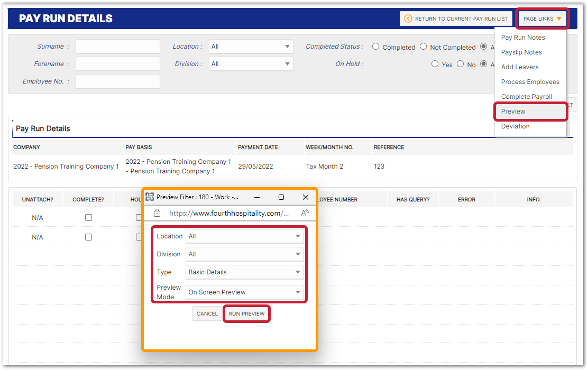Open the Type dropdown showing Basic Details
The height and width of the screenshot is (370, 588).
coord(244,272)
